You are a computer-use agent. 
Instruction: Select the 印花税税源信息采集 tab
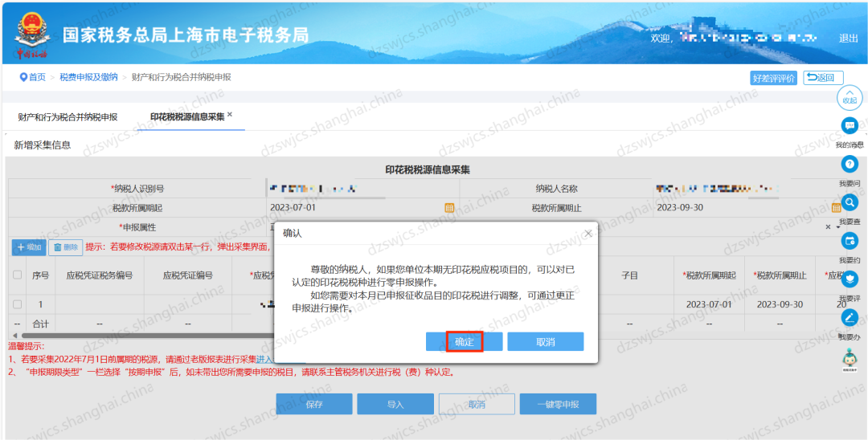187,117
